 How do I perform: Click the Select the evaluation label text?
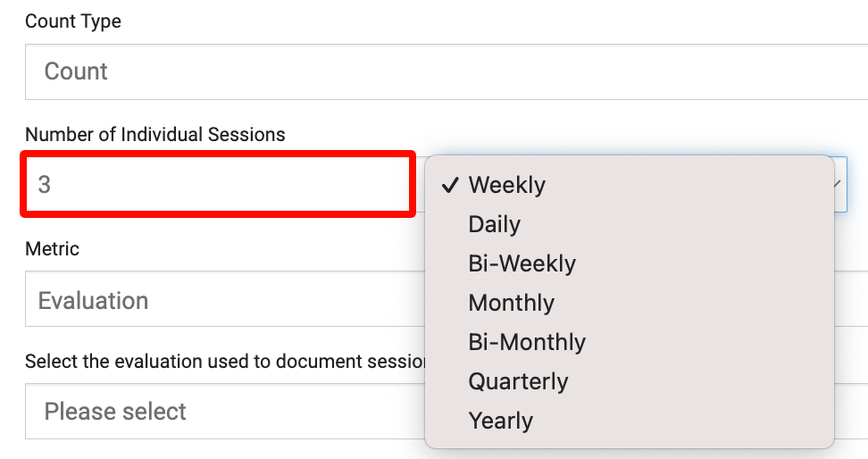click(223, 362)
